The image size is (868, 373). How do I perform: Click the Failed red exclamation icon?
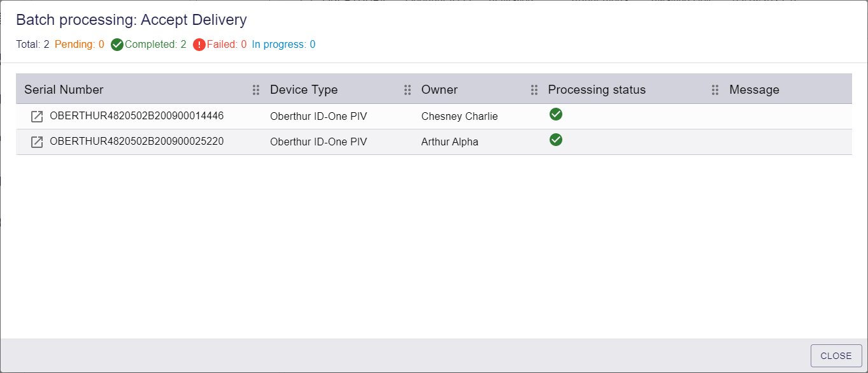tap(199, 45)
